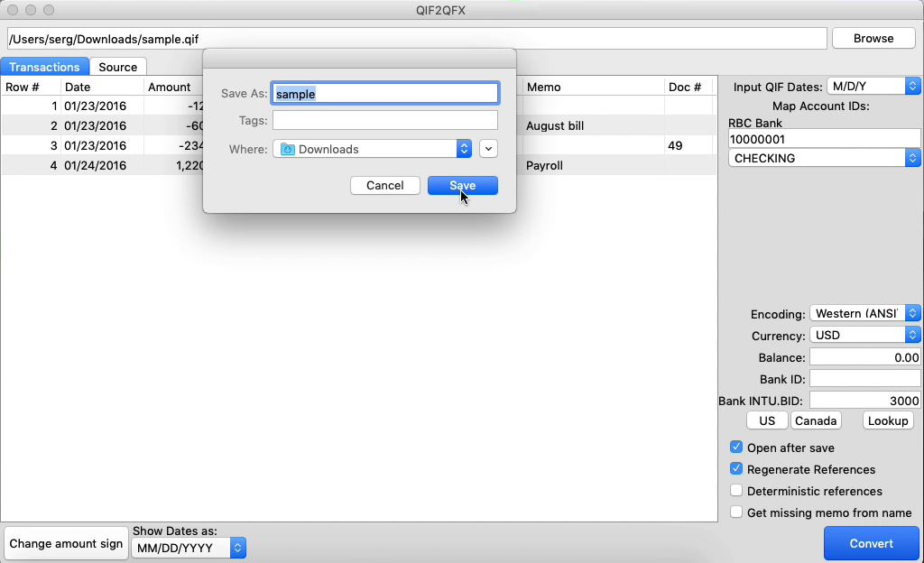Screen dimensions: 924x563
Task: Click the Doc # column header
Action: (688, 87)
